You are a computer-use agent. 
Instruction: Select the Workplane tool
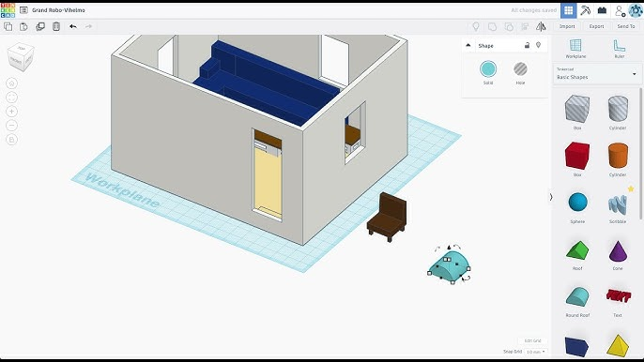pos(575,49)
